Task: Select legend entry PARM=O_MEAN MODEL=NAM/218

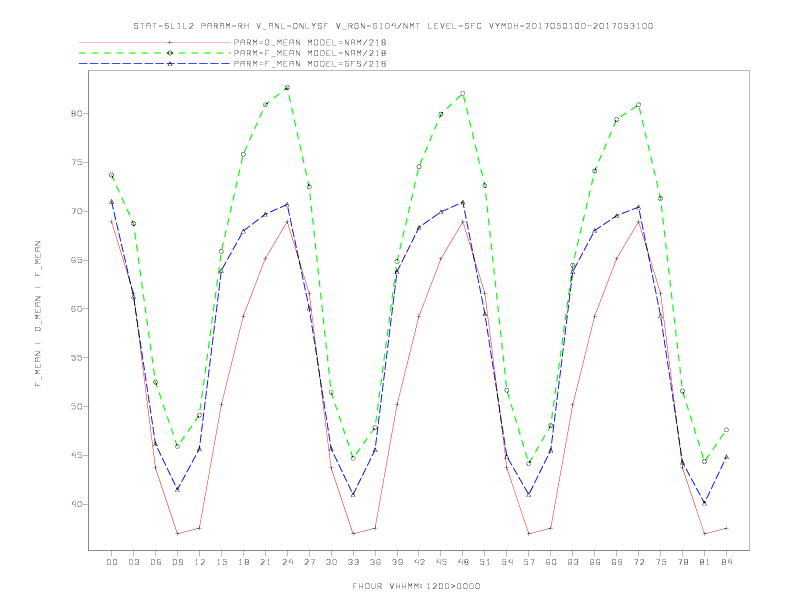Action: [x=310, y=42]
